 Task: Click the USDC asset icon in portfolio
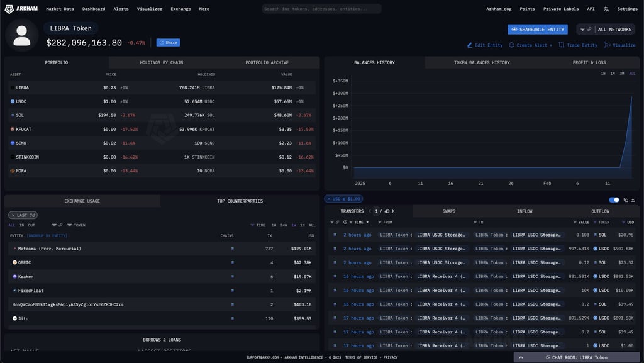pyautogui.click(x=13, y=101)
